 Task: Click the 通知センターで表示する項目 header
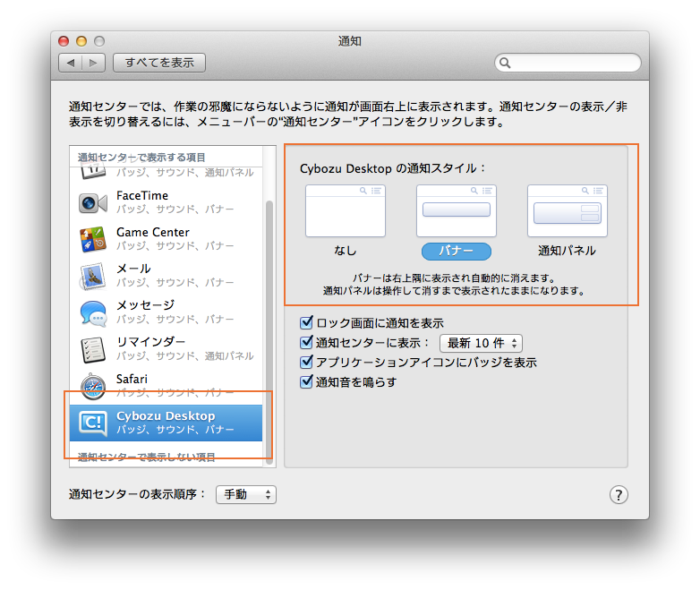141,158
